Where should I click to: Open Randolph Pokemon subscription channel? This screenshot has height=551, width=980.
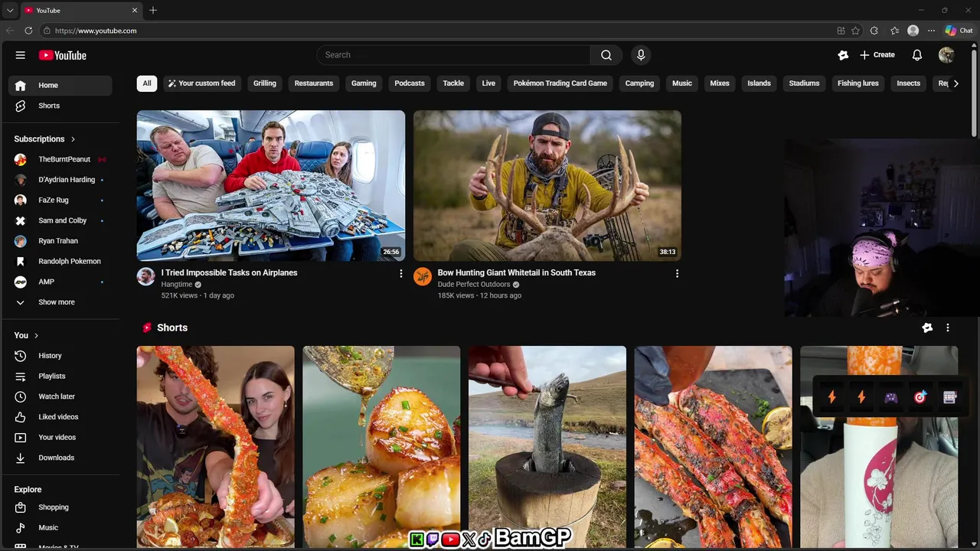[x=60, y=262]
